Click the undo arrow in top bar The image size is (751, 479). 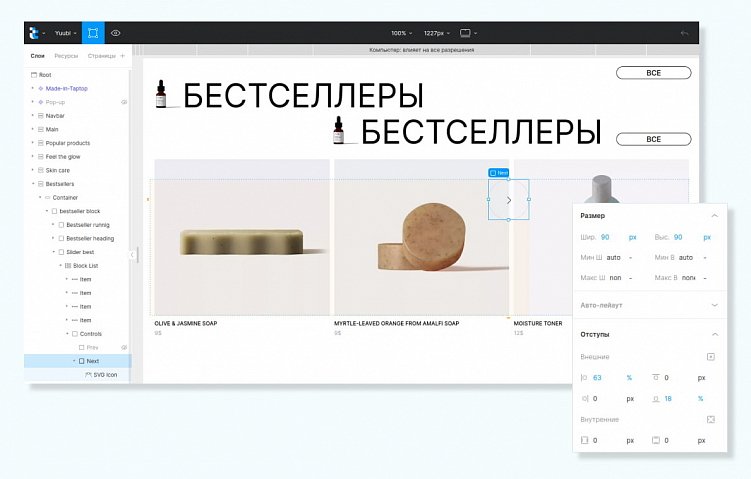(684, 33)
